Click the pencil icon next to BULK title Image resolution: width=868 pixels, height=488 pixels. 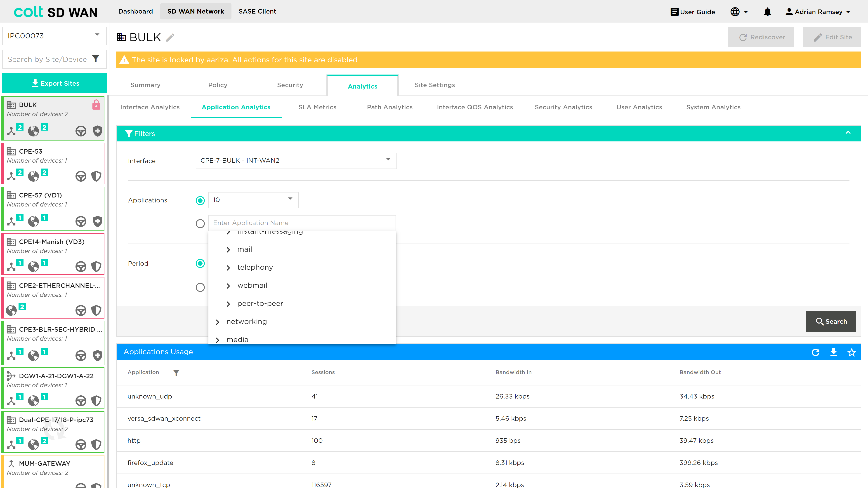[x=170, y=37]
